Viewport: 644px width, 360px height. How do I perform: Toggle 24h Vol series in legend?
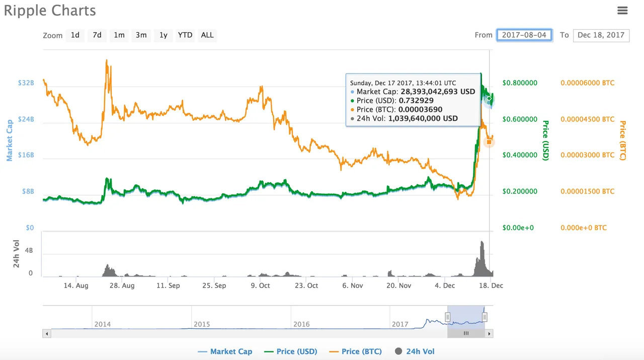coord(415,351)
